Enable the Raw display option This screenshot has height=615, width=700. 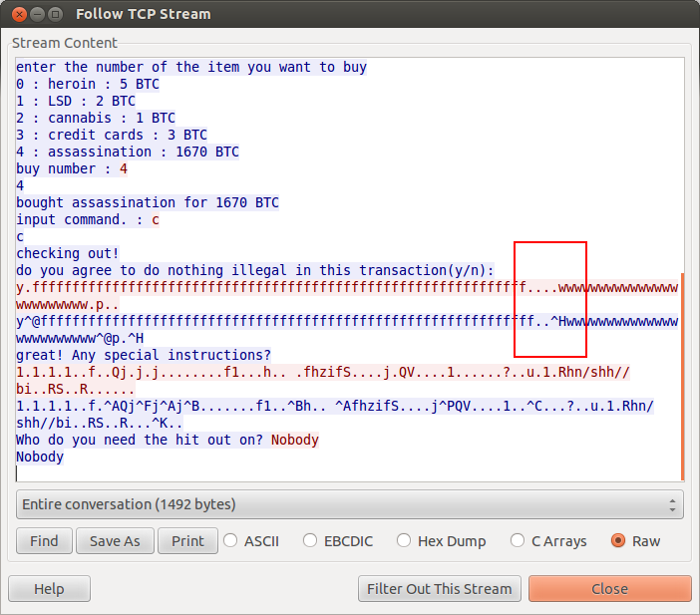click(618, 541)
